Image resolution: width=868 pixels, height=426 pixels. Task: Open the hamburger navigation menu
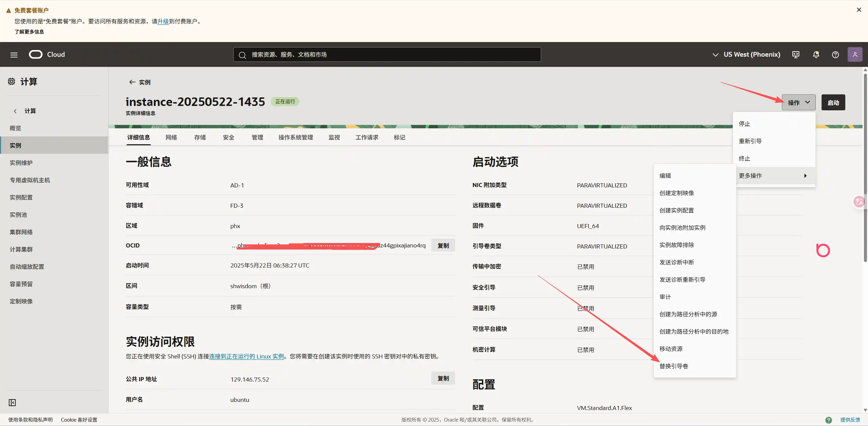pyautogui.click(x=14, y=55)
